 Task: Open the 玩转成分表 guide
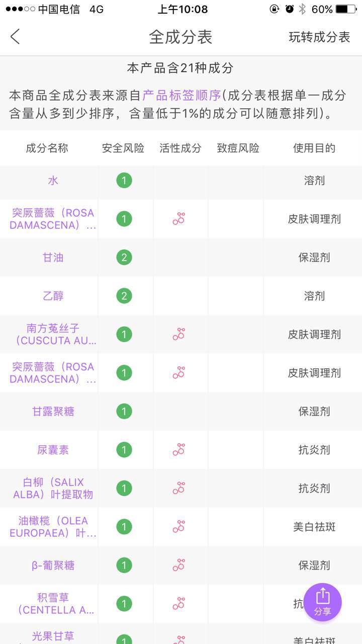point(319,37)
